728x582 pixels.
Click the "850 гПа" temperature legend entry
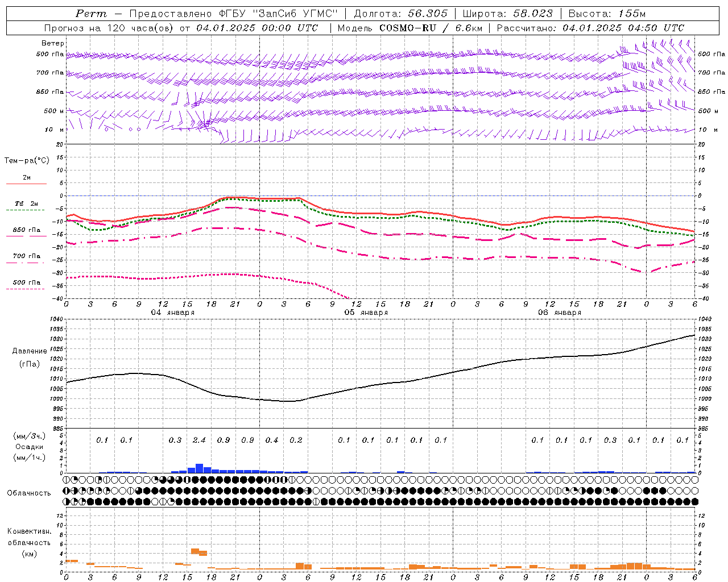(26, 230)
